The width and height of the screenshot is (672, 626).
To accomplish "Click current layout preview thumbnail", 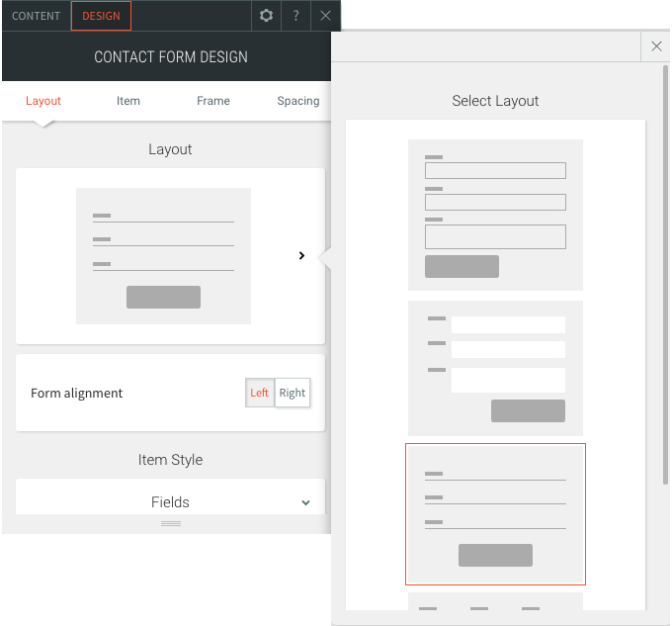I will [163, 256].
